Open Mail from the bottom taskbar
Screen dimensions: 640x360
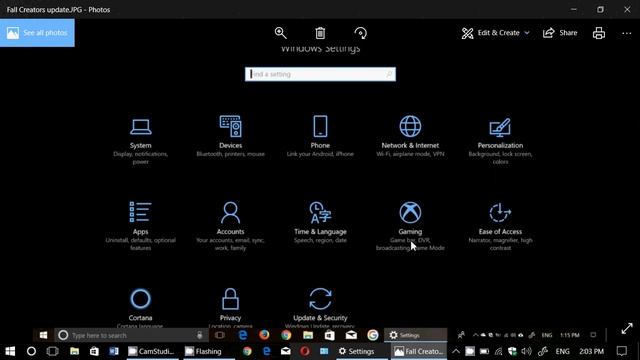pyautogui.click(x=286, y=351)
